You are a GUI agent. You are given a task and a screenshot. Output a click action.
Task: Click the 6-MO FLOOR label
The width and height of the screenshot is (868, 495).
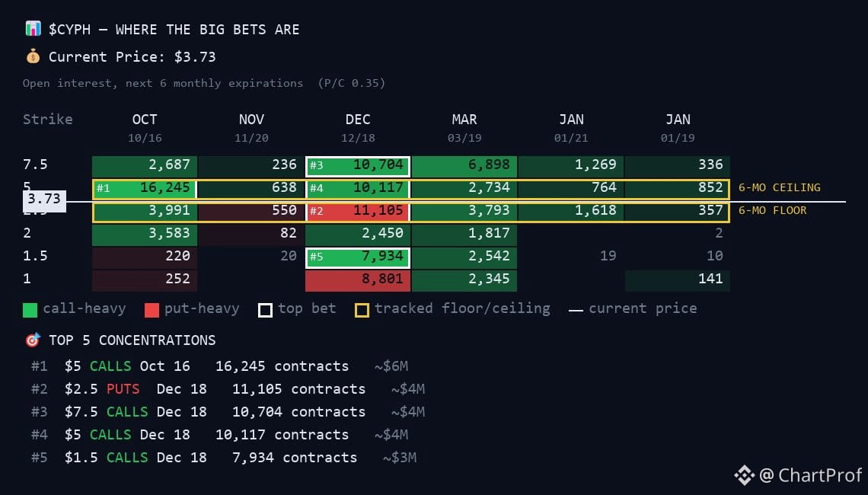(772, 210)
